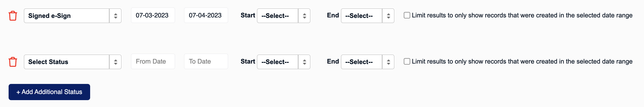Delete the Signed e-Sign status row
Screen dimensions: 644x107
[x=13, y=16]
